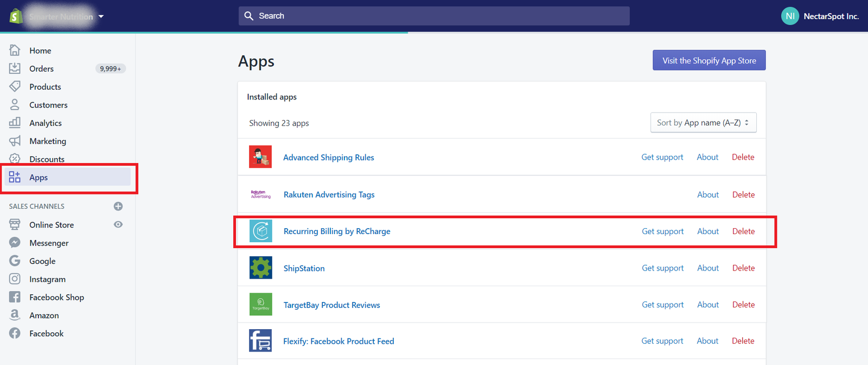Expand the store name dropdown arrow
Viewport: 868px width, 365px height.
pos(101,16)
